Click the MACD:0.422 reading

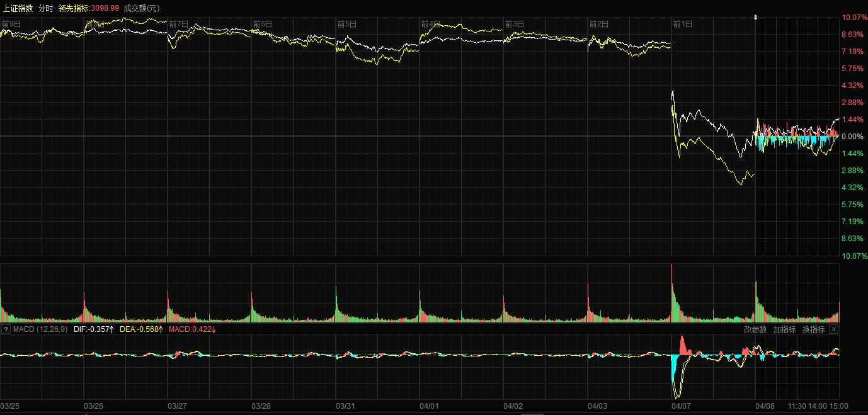tap(192, 329)
